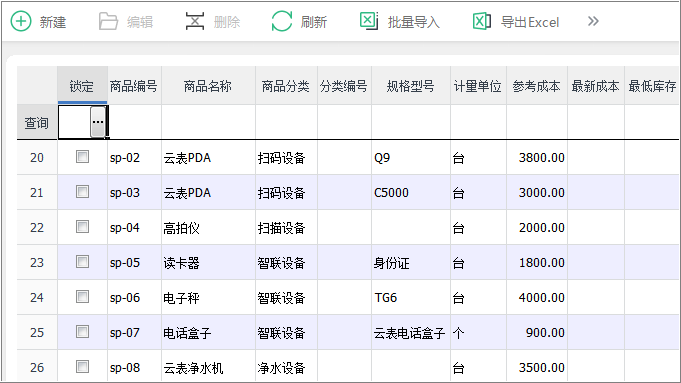Click the 规格型号 column header
681x383 pixels.
pos(410,86)
